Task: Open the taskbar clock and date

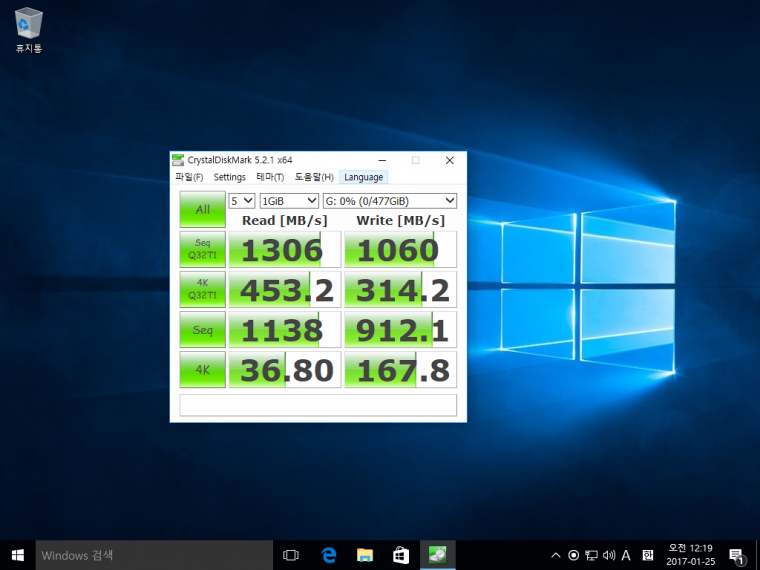Action: (691, 555)
